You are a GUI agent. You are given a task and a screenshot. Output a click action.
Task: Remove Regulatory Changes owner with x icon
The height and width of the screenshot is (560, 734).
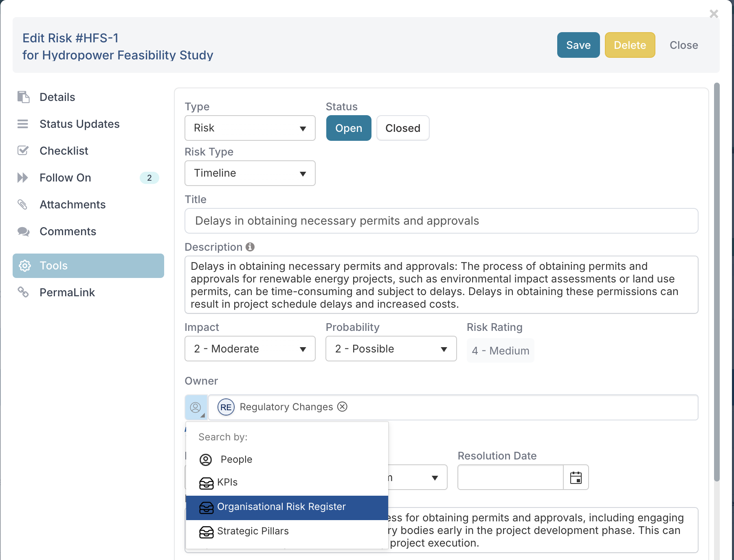pyautogui.click(x=343, y=407)
